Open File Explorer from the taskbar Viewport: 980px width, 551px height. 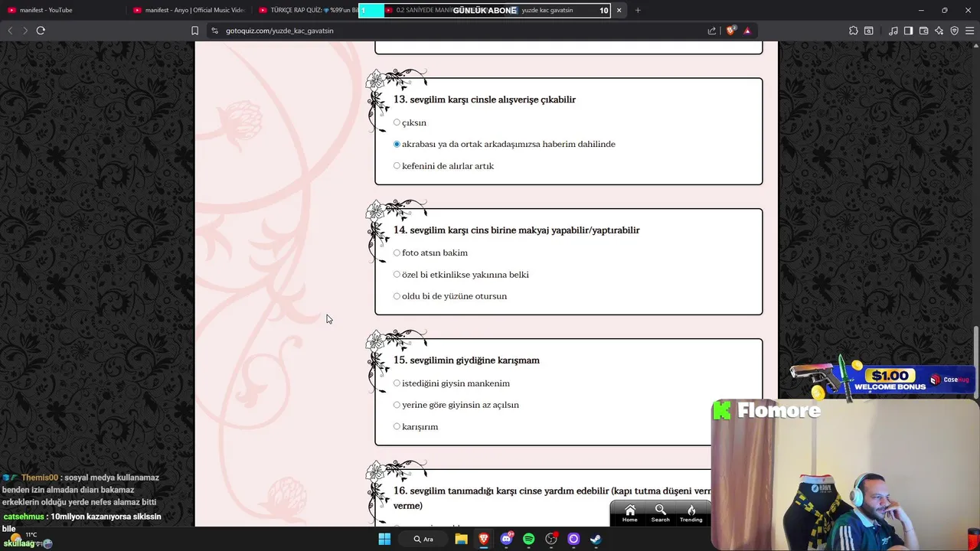click(x=461, y=539)
